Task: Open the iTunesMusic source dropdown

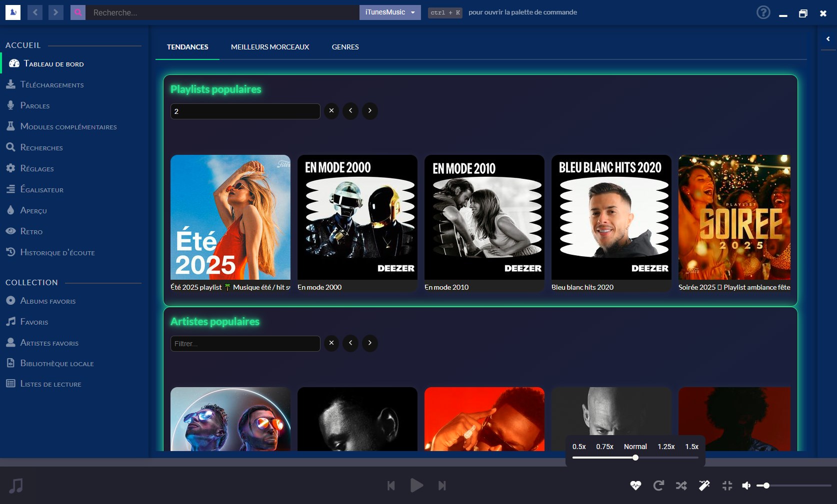Action: 390,12
